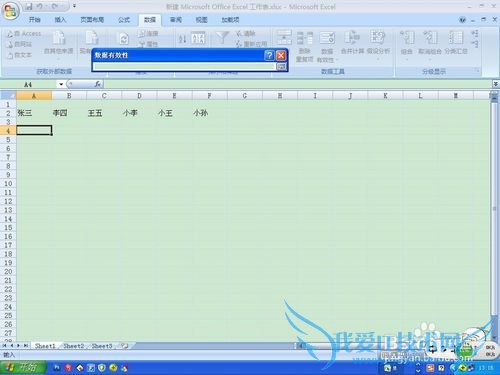Close the 数据有效性 dialog
The width and height of the screenshot is (500, 375).
(x=281, y=55)
